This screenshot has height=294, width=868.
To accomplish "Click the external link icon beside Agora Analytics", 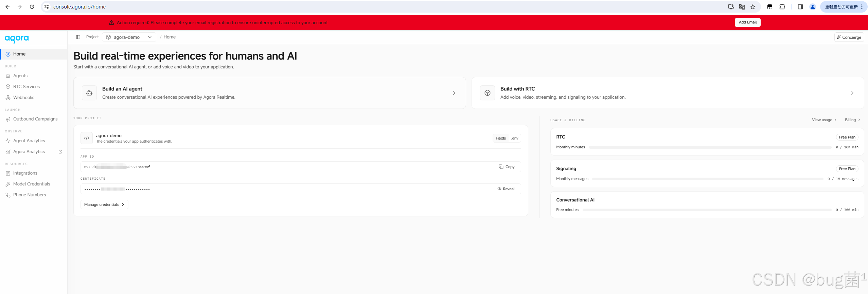I will [60, 152].
